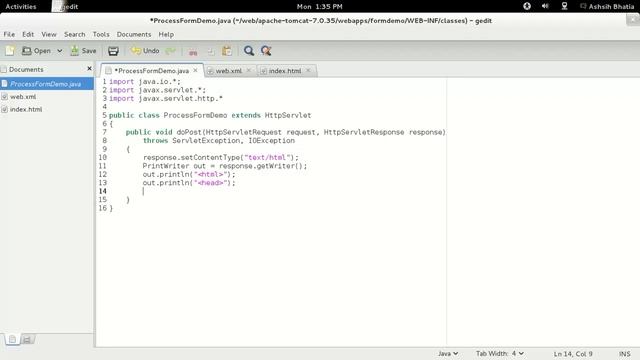This screenshot has height=360, width=640.
Task: Open the Java language selector
Action: coord(448,353)
